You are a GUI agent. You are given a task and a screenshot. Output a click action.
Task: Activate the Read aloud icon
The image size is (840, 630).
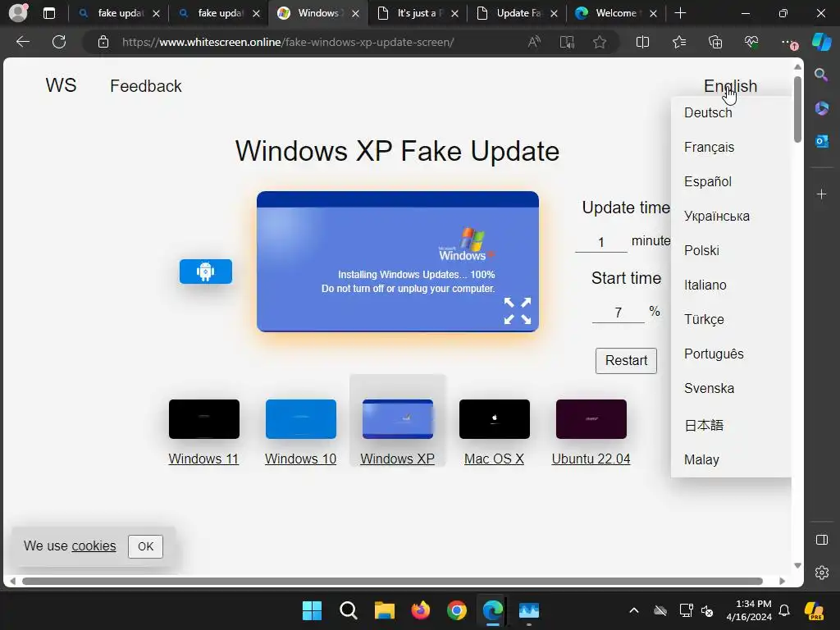534,42
